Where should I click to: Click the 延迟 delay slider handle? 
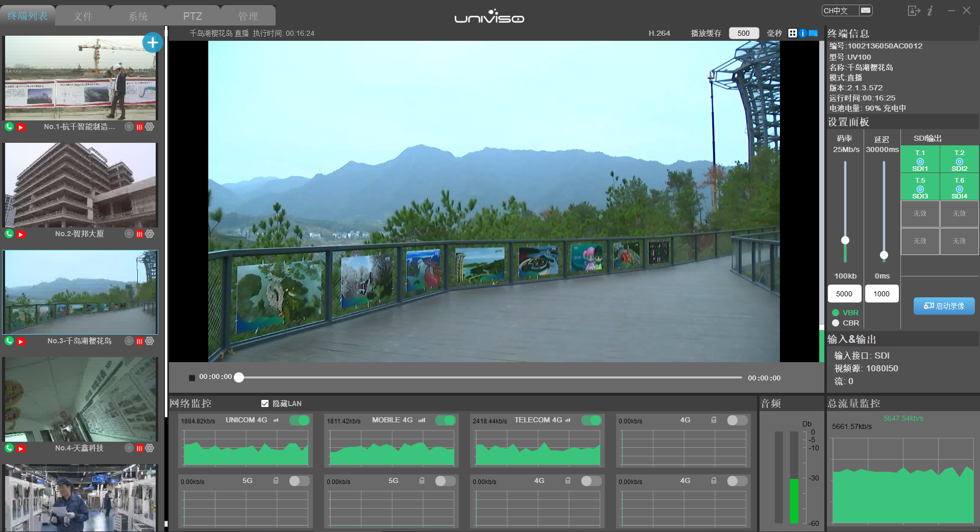tap(884, 255)
